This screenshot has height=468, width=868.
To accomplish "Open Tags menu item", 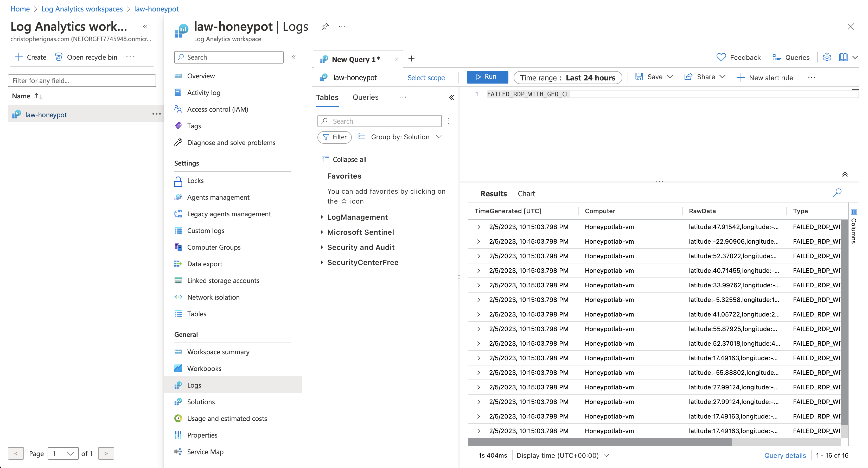I will (194, 126).
